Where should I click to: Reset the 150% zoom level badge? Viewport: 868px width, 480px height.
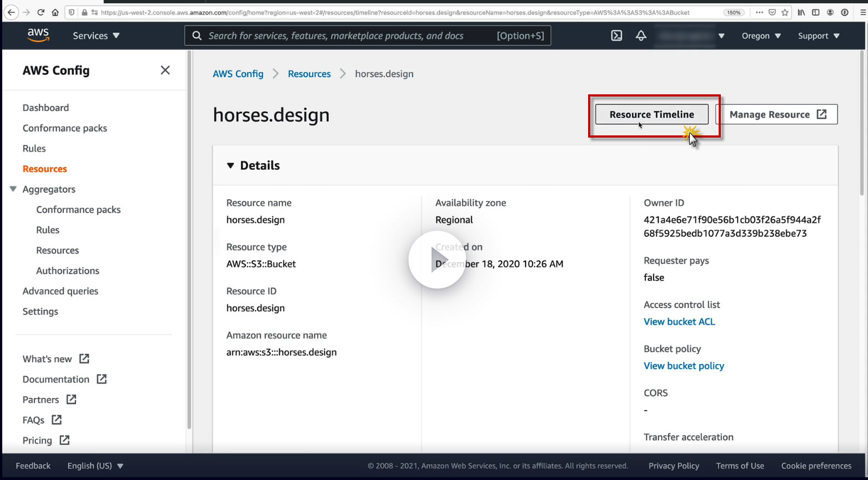point(734,12)
